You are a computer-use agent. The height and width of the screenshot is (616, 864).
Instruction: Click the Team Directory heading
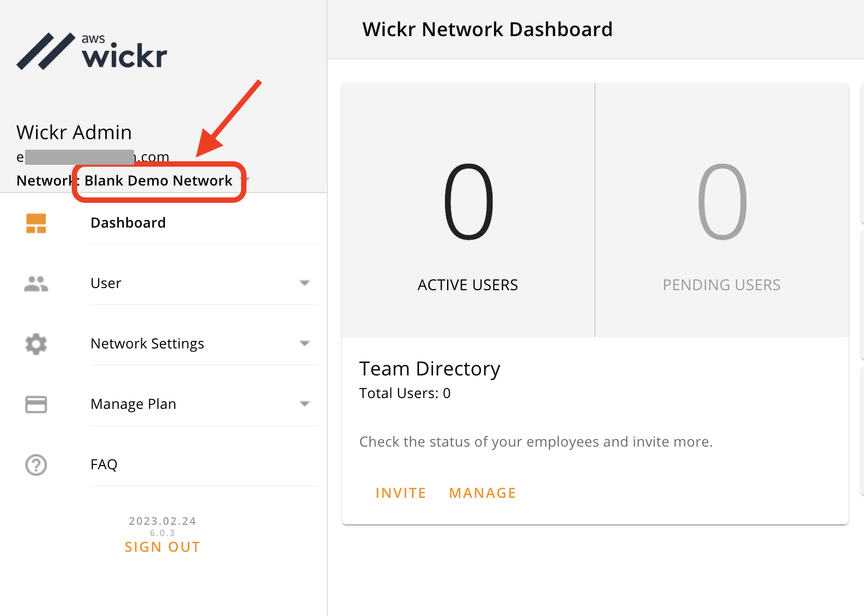tap(430, 369)
